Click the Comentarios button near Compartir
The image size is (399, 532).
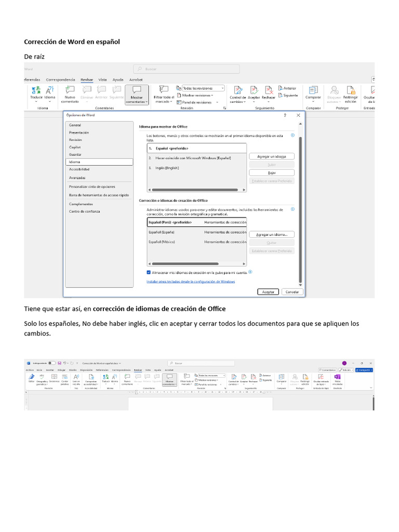click(327, 370)
